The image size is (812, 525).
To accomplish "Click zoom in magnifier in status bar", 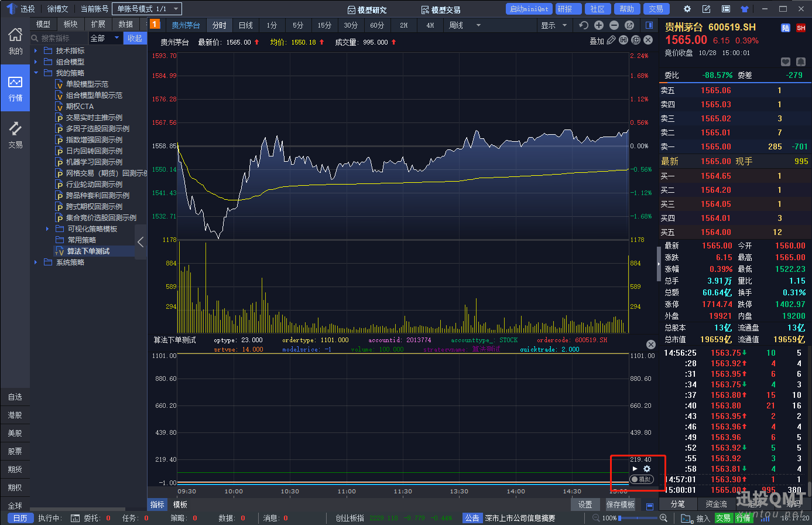I will pos(663,518).
